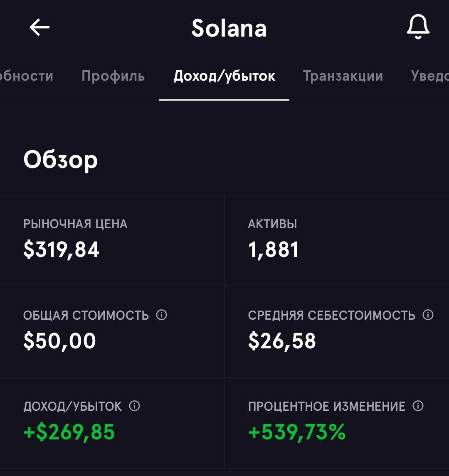This screenshot has width=449, height=476.
Task: Open the partially visible Уведомления tab
Action: [430, 76]
